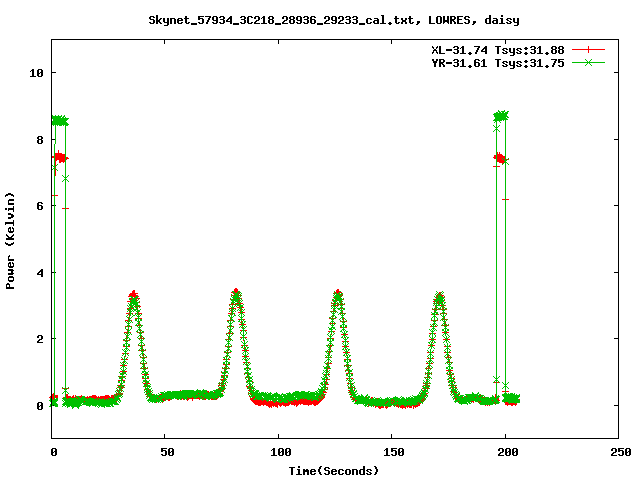The width and height of the screenshot is (640, 480).
Task: Select the XL-31.74 Tsys:31.88 legend label
Action: 498,50
